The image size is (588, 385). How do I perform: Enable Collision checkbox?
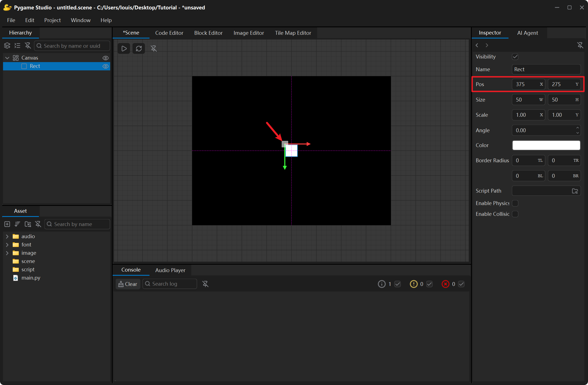point(515,214)
